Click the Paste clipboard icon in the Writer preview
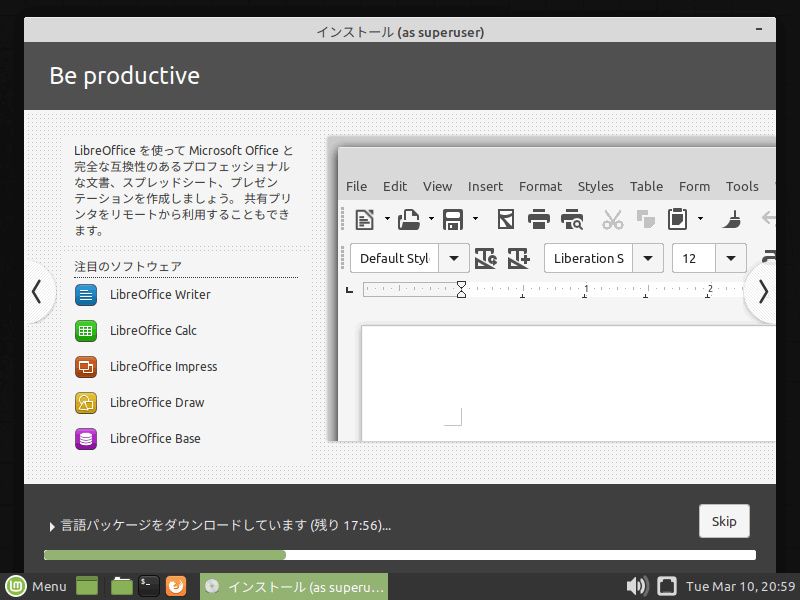Image resolution: width=800 pixels, height=600 pixels. point(678,219)
